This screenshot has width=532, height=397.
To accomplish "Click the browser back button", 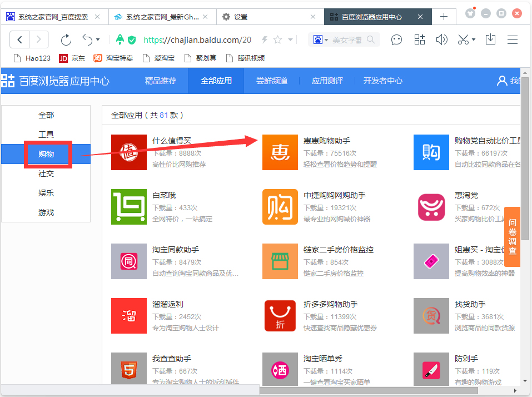I will (19, 39).
